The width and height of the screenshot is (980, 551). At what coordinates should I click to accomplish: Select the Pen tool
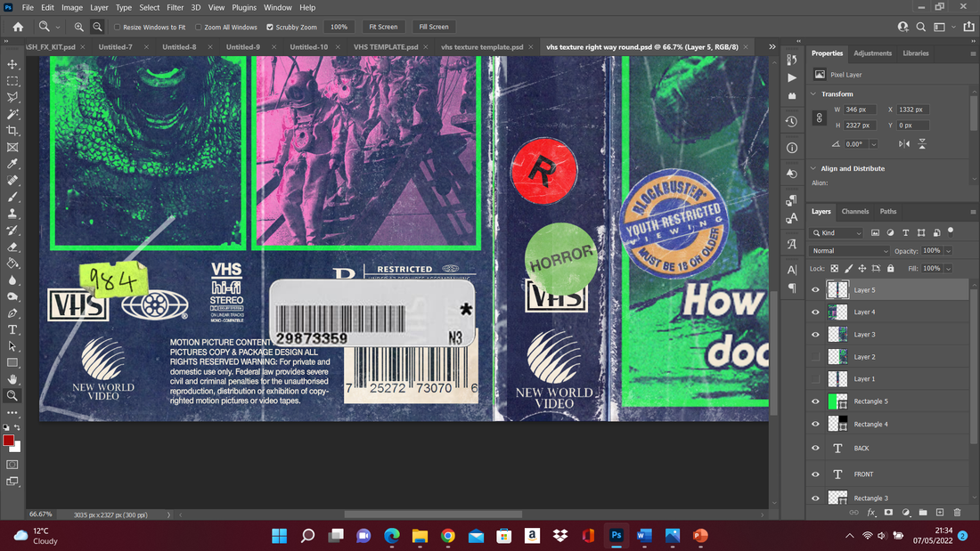tap(12, 313)
